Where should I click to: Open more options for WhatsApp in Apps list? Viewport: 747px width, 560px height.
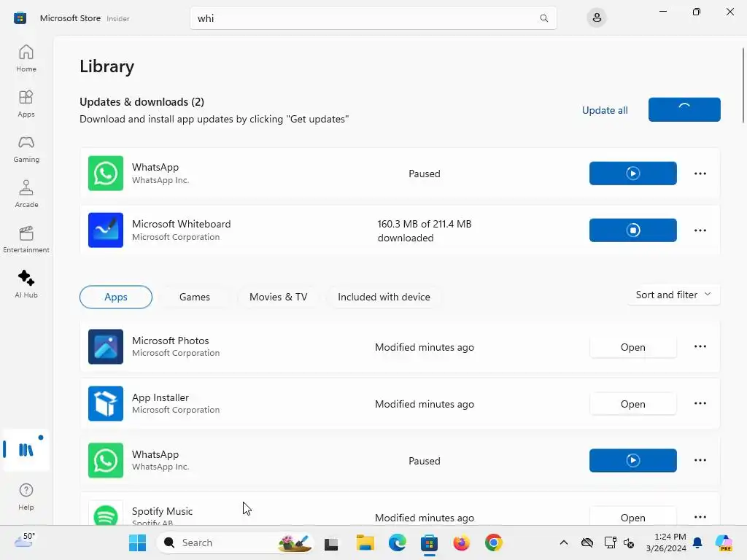tap(700, 460)
